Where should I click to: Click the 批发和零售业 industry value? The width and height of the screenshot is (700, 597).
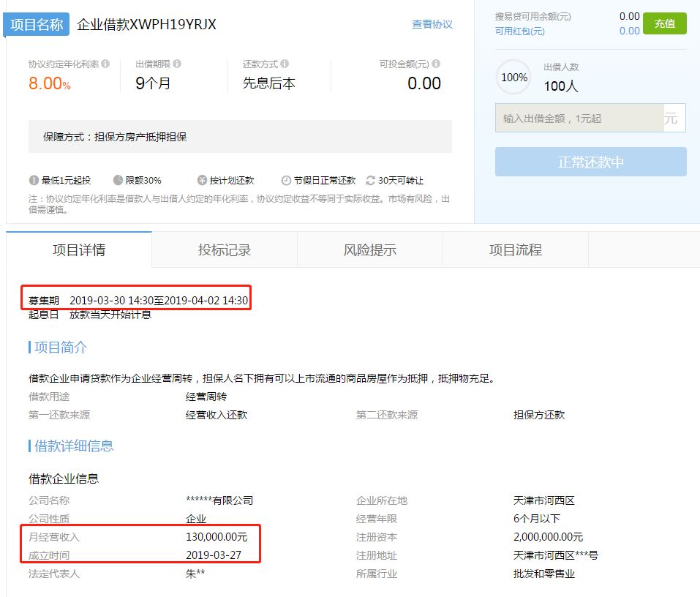pyautogui.click(x=543, y=574)
